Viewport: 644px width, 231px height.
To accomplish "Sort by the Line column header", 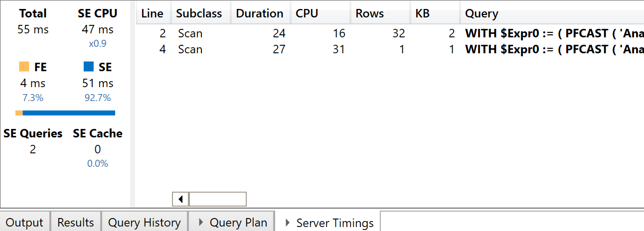I will tap(153, 13).
